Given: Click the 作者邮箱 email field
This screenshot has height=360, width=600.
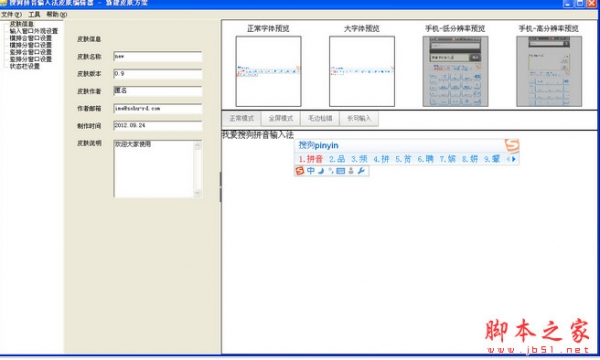Looking at the screenshot, I should point(158,109).
